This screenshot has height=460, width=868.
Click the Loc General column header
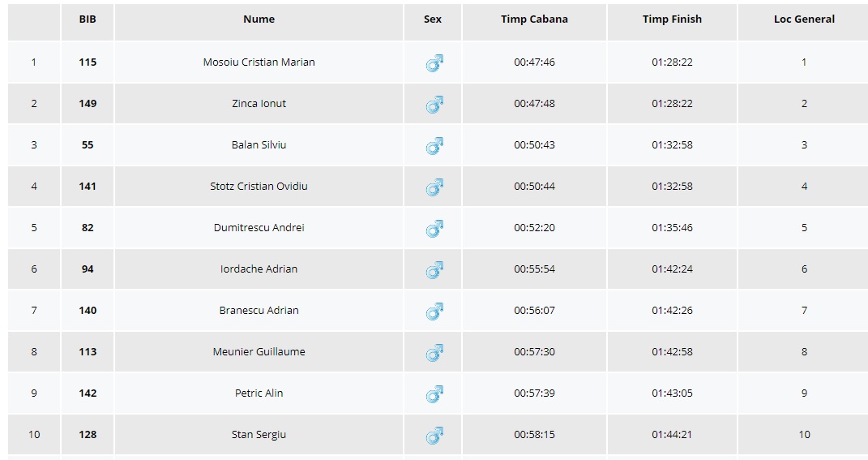coord(804,19)
